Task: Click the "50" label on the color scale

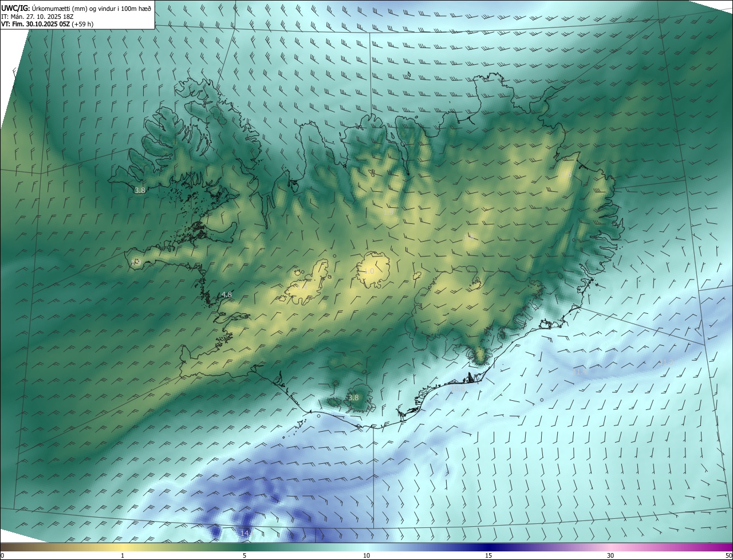Action: point(728,556)
